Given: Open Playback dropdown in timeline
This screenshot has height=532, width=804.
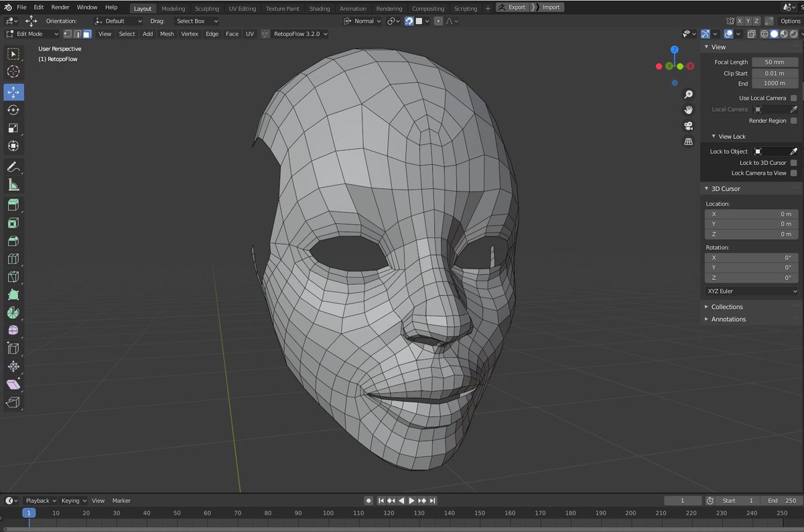Looking at the screenshot, I should [x=40, y=501].
